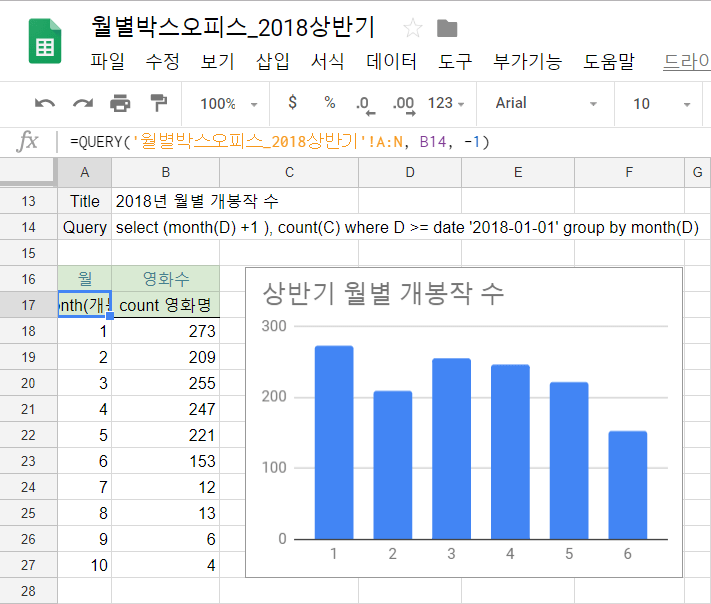This screenshot has width=711, height=604.
Task: Decrease decimal places
Action: [364, 104]
